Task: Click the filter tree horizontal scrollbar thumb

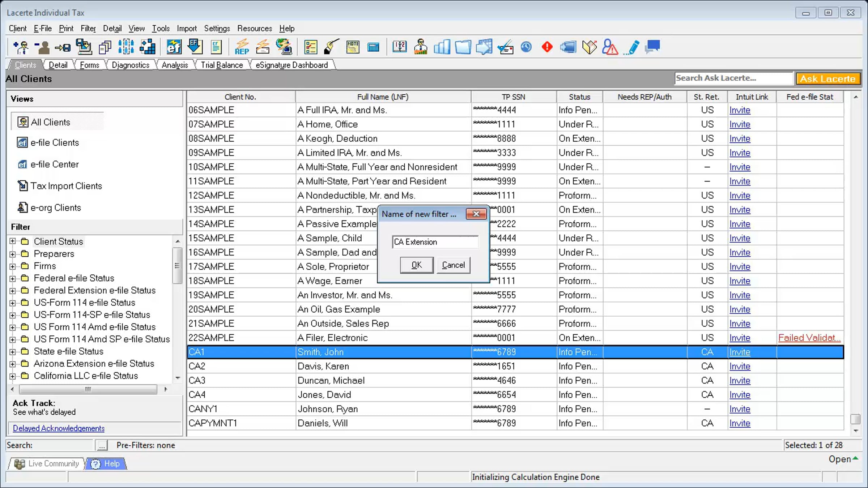Action: point(88,389)
